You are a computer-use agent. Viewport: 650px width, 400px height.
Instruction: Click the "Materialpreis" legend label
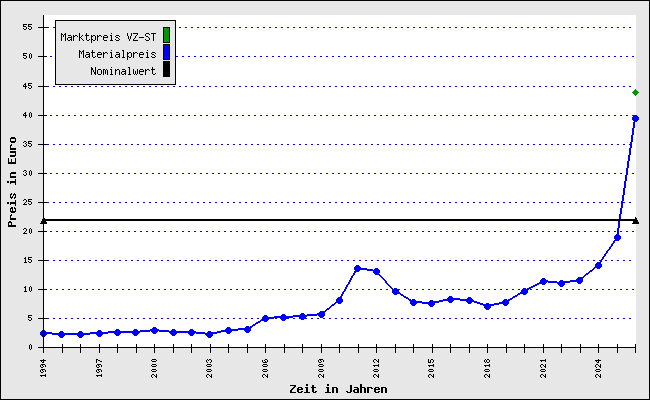pos(117,54)
